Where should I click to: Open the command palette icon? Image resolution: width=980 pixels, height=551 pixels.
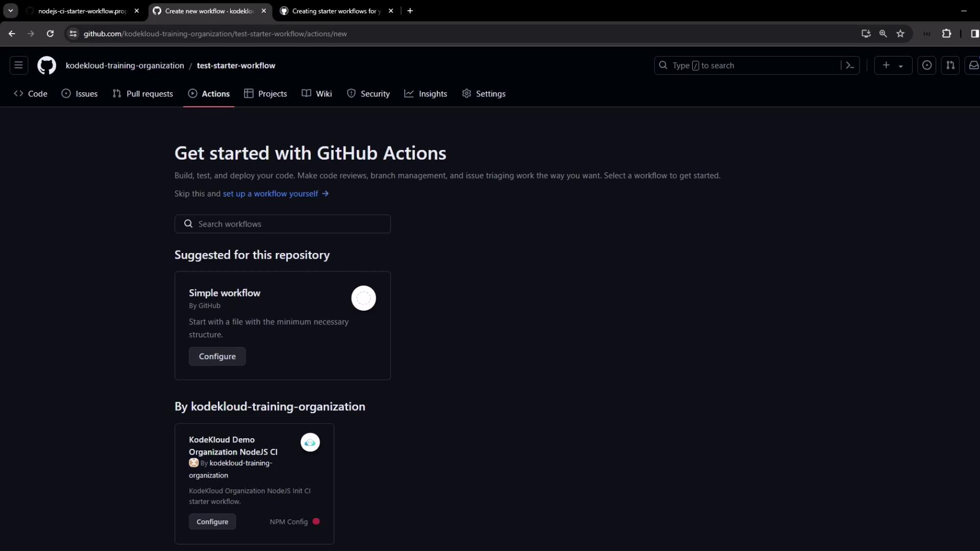click(850, 65)
